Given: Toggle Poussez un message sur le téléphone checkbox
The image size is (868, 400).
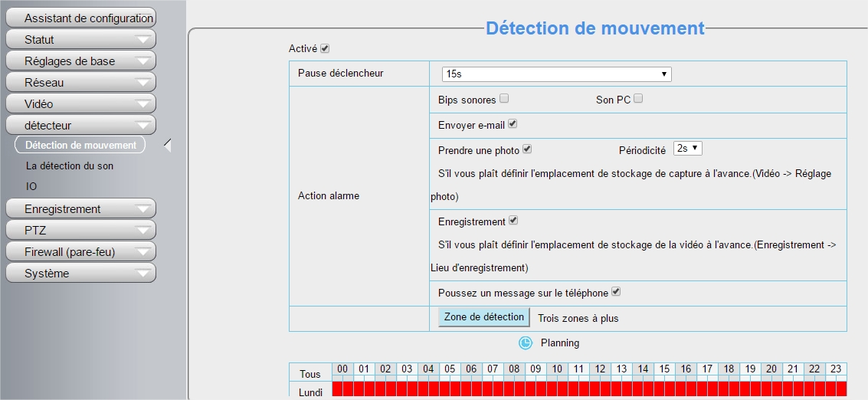Looking at the screenshot, I should point(616,291).
